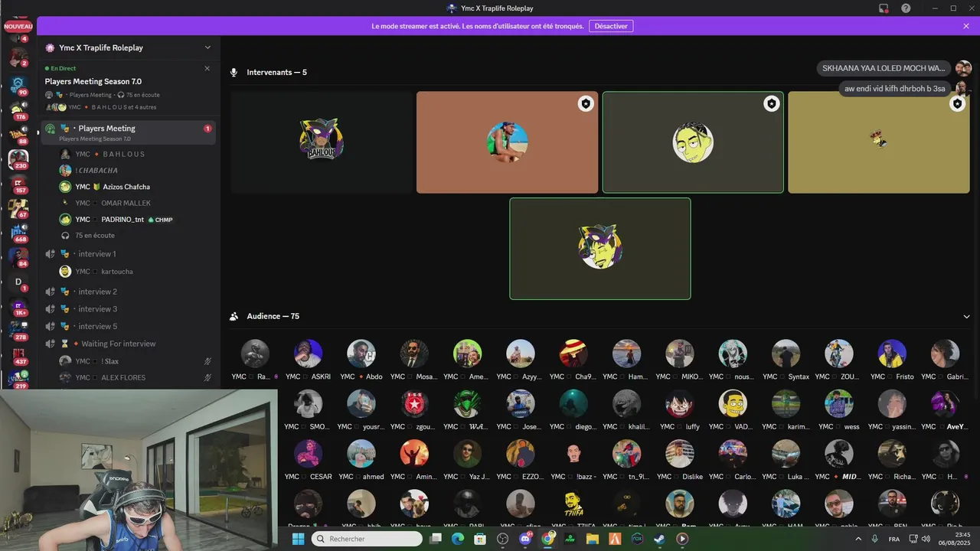Image resolution: width=980 pixels, height=551 pixels.
Task: Open the BAHLOUS speaker tile
Action: 321,142
